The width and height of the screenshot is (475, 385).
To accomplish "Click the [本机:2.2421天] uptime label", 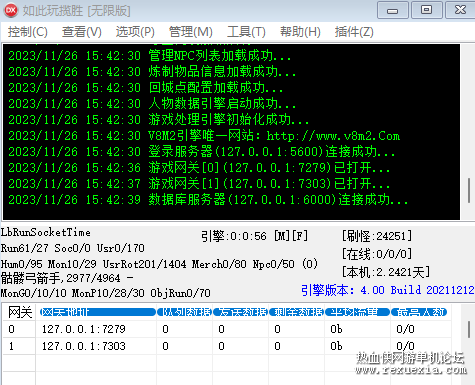I will point(386,272).
